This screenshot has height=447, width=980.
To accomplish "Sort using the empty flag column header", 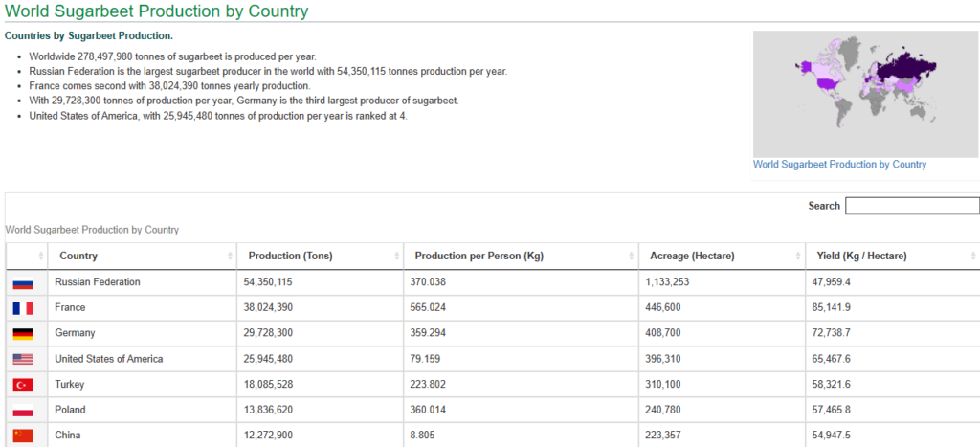I will (26, 257).
